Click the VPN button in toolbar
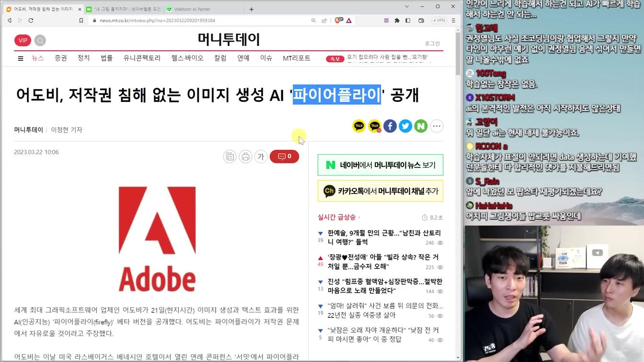The height and width of the screenshot is (362, 644). click(439, 21)
